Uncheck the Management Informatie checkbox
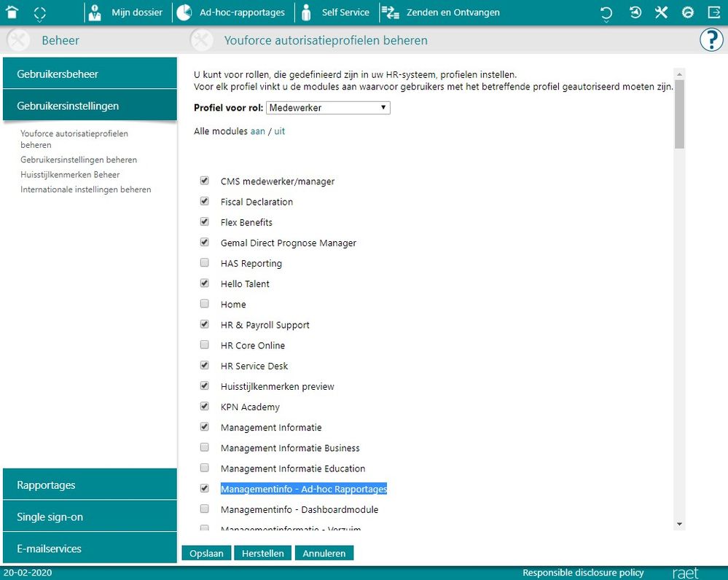The image size is (728, 580). click(204, 426)
